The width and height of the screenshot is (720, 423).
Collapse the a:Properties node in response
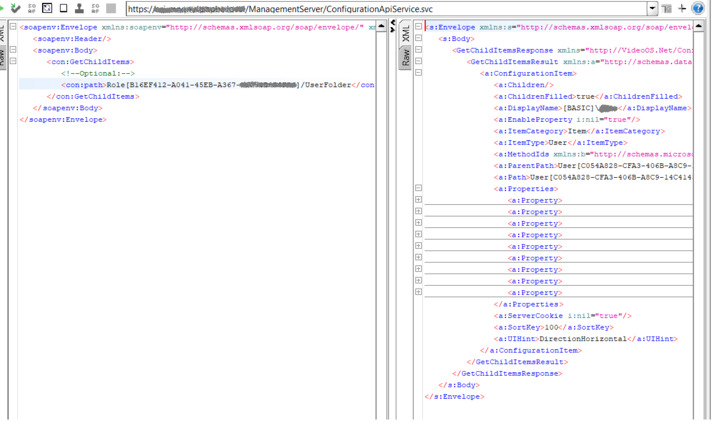pos(418,188)
